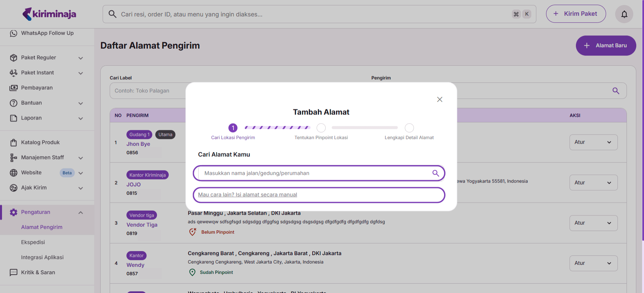Click the Kritik & Saran chat icon
The image size is (644, 293).
click(13, 273)
